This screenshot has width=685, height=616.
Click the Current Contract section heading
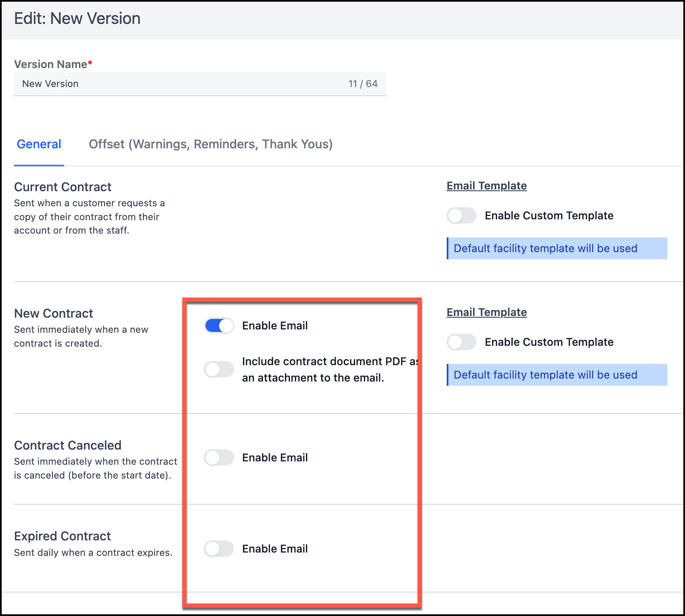coord(63,187)
